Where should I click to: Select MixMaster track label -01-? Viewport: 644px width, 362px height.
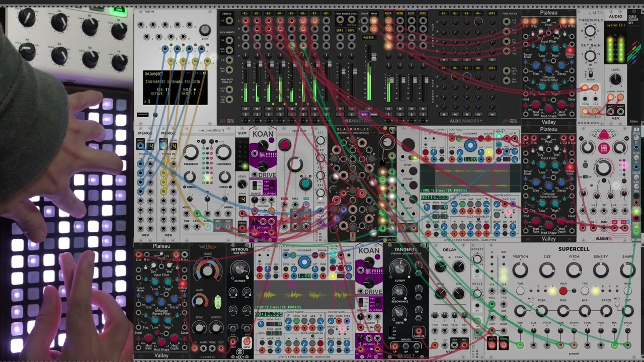click(246, 13)
